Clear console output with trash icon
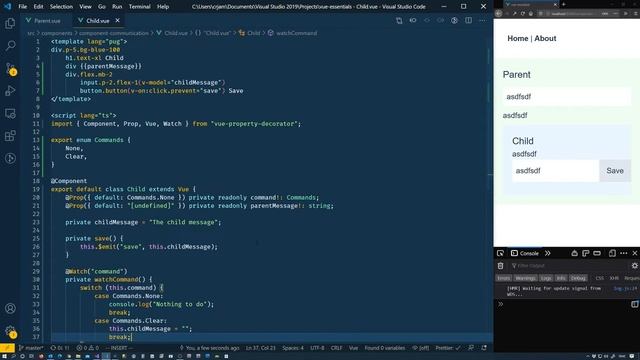640x360 pixels. tap(500, 266)
